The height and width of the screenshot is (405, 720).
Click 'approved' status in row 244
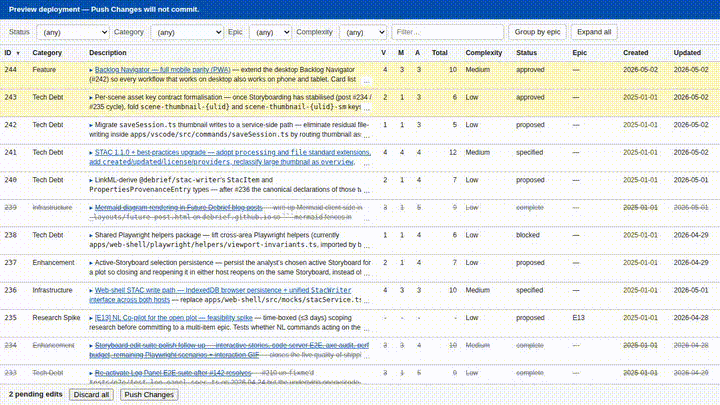[530, 70]
